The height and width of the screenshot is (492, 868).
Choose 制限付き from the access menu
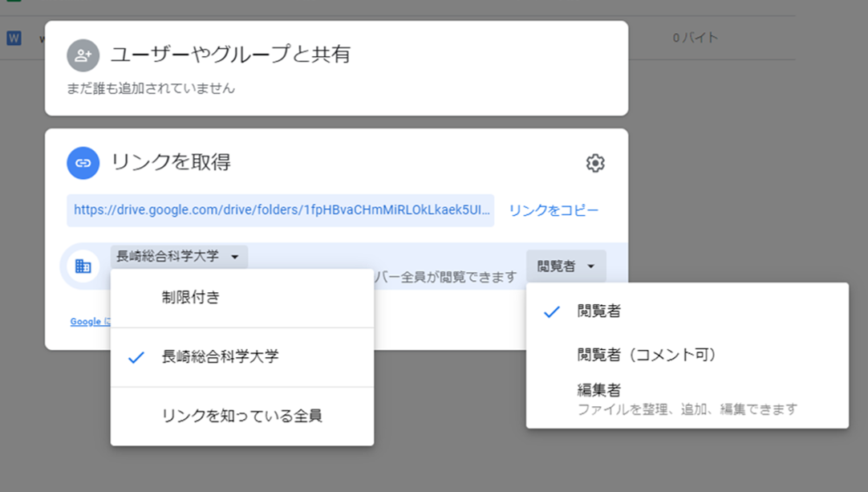coord(242,298)
